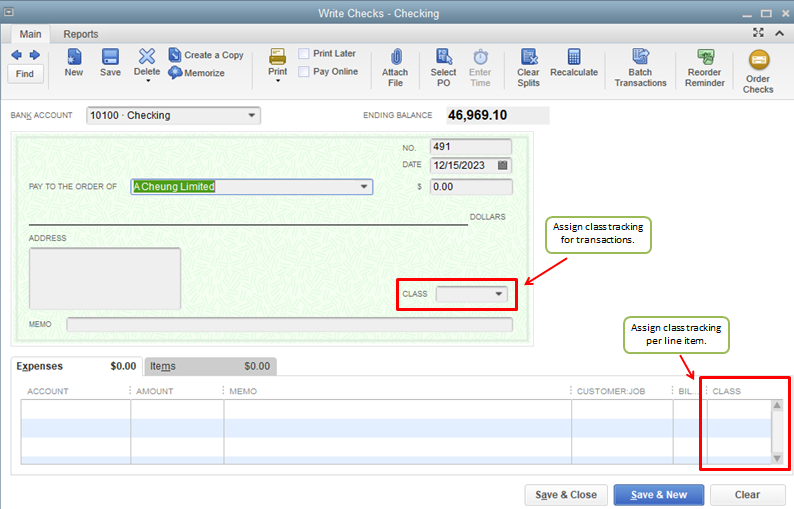The image size is (794, 509).
Task: Save the check via toolbar Save icon
Action: (110, 63)
